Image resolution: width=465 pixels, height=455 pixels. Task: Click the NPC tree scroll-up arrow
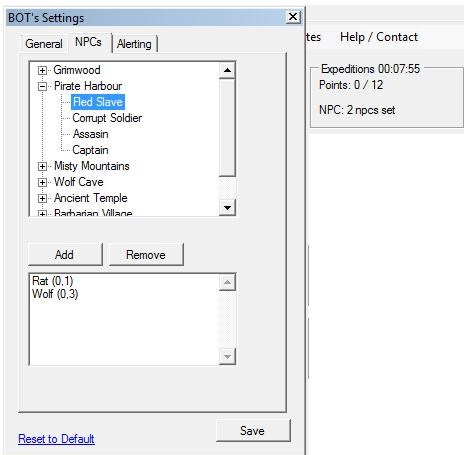(228, 70)
